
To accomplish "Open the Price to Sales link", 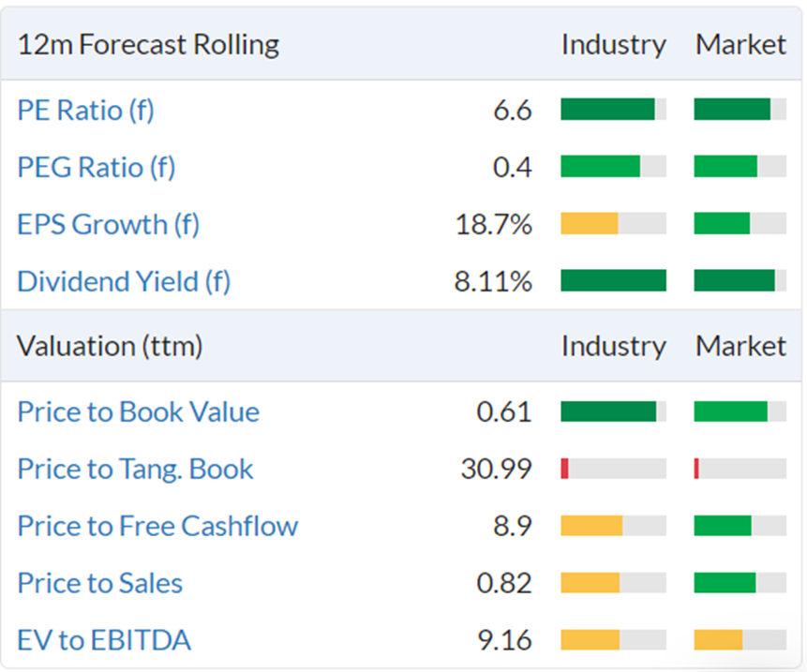I will coord(100,583).
